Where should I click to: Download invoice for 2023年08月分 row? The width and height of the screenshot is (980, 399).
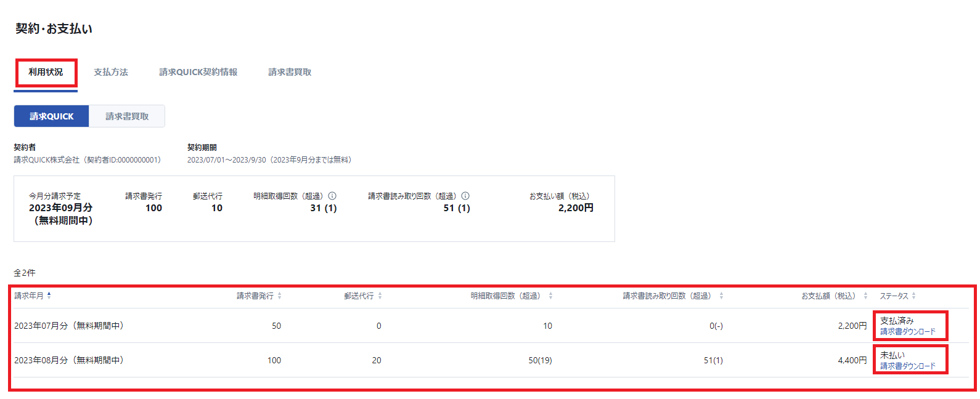(908, 366)
